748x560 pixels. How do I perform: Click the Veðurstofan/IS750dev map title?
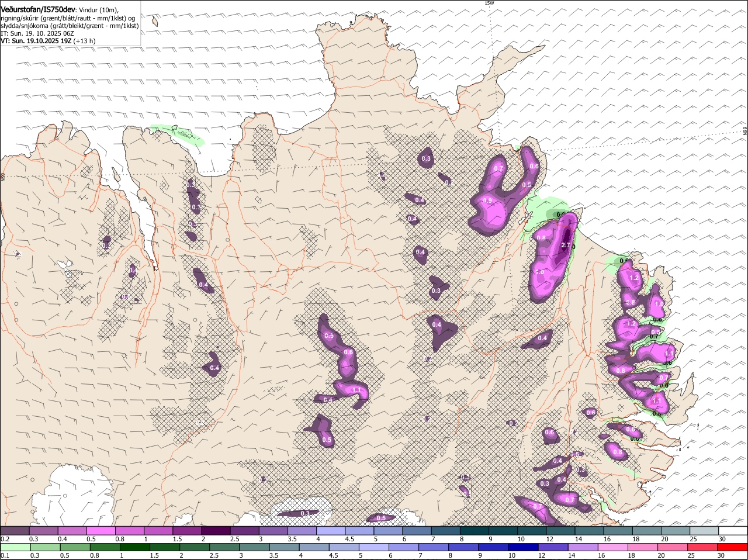click(x=38, y=9)
